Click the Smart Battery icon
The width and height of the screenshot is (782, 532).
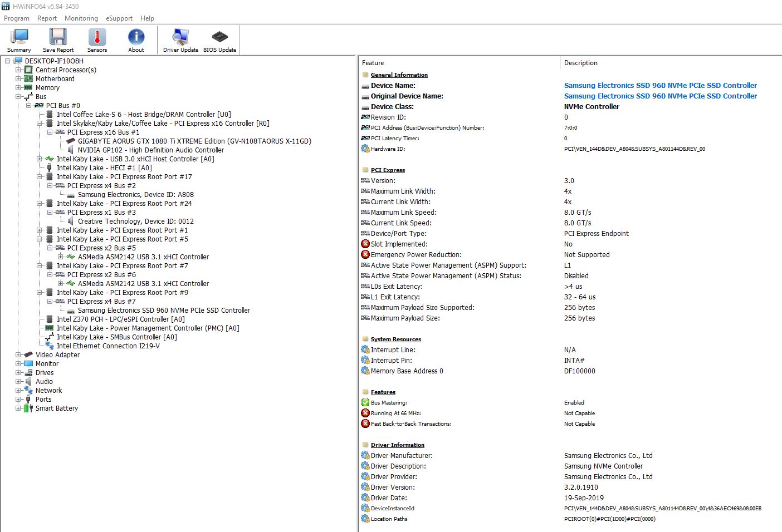pyautogui.click(x=28, y=408)
